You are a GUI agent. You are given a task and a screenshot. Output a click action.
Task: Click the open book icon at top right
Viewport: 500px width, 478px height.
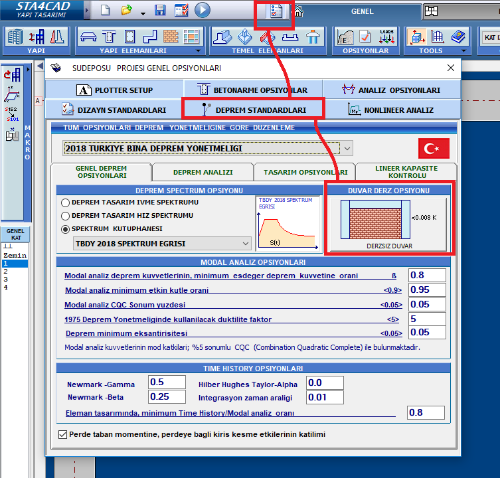[431, 11]
